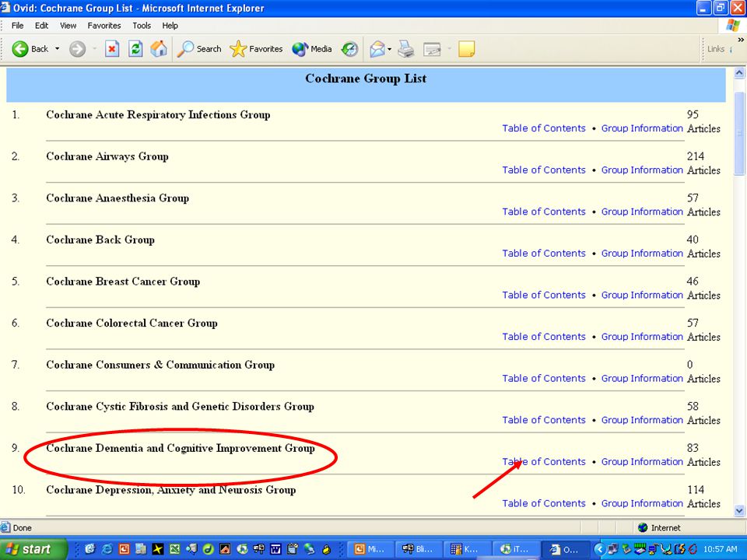The width and height of the screenshot is (747, 560).
Task: Open the File menu
Action: tap(18, 26)
